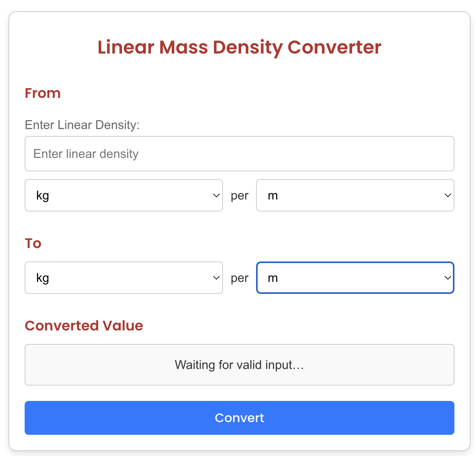
Task: Click the Enter Linear Density label
Action: coord(82,125)
